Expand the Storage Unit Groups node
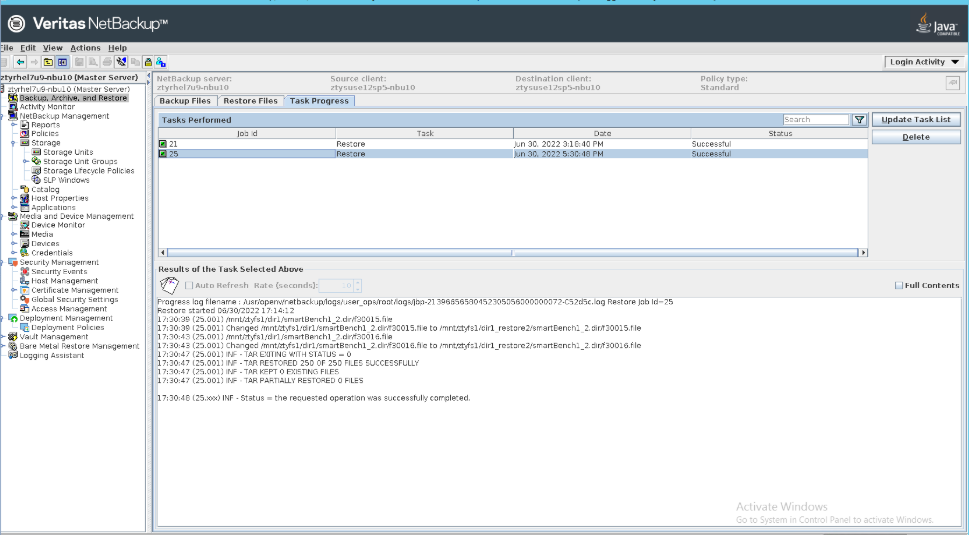Viewport: 969px width, 535px height. pos(25,161)
